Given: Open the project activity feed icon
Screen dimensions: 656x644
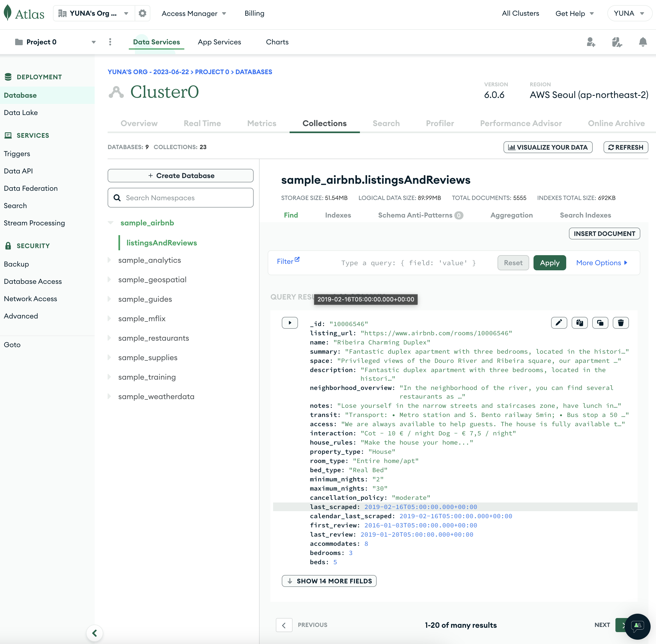Looking at the screenshot, I should tap(617, 42).
